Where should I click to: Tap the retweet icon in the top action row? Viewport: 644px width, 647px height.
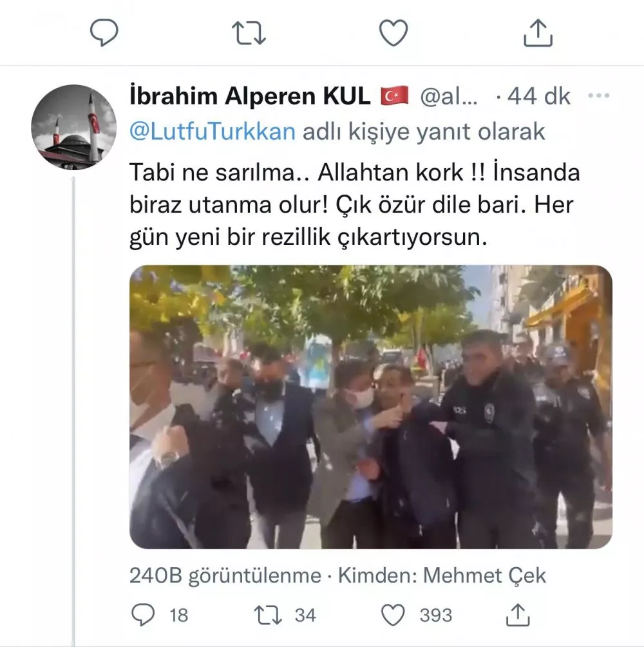coord(249,33)
